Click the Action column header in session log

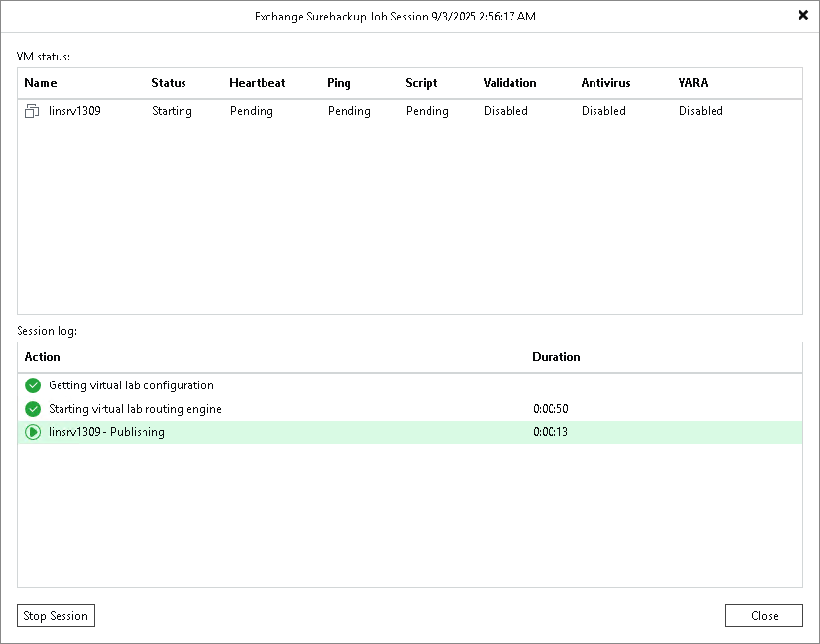tap(42, 357)
